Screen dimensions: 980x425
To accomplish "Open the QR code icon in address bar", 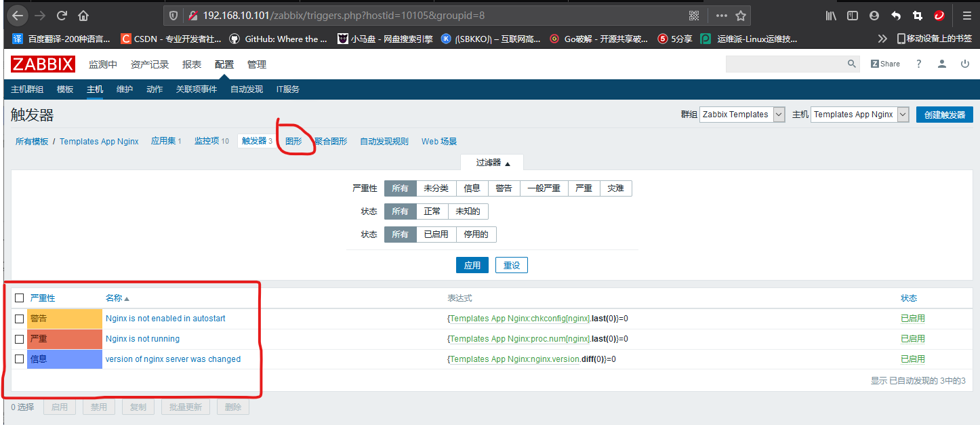I will [694, 15].
